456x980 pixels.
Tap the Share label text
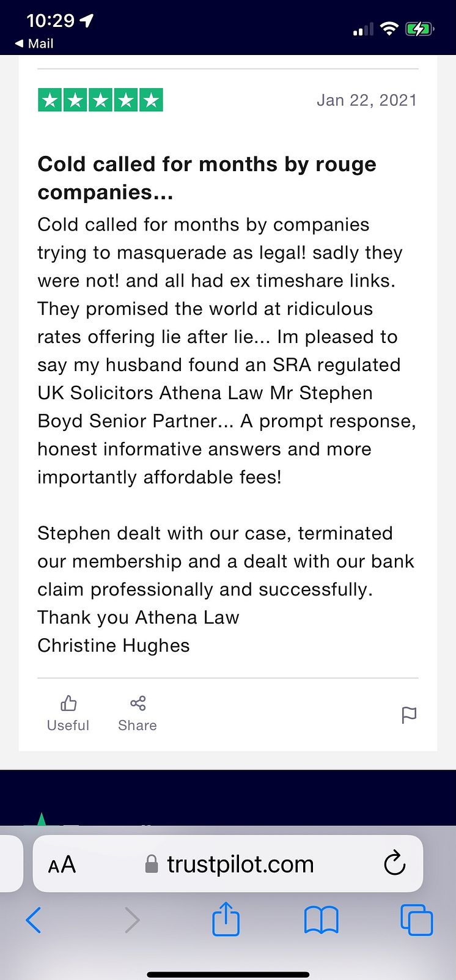click(138, 726)
